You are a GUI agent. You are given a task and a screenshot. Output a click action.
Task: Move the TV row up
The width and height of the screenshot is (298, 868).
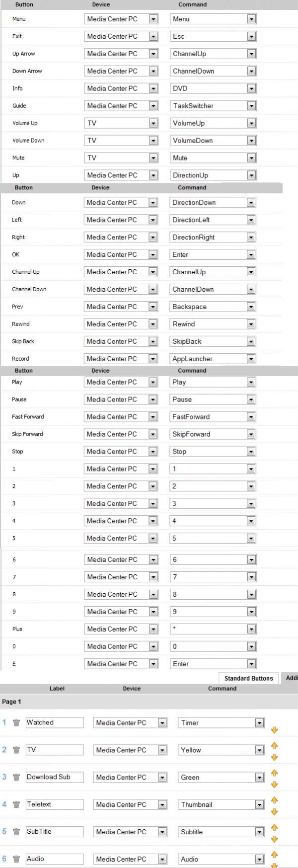pos(274,745)
